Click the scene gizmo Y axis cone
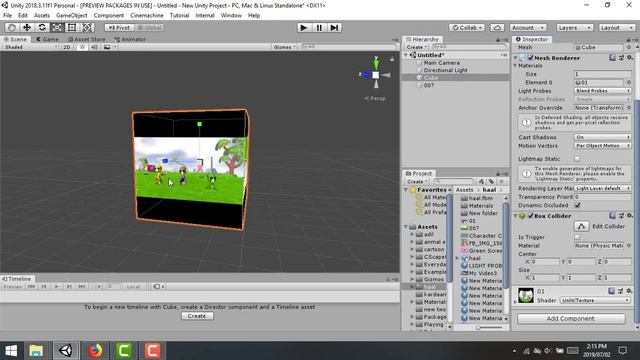 coord(376,63)
